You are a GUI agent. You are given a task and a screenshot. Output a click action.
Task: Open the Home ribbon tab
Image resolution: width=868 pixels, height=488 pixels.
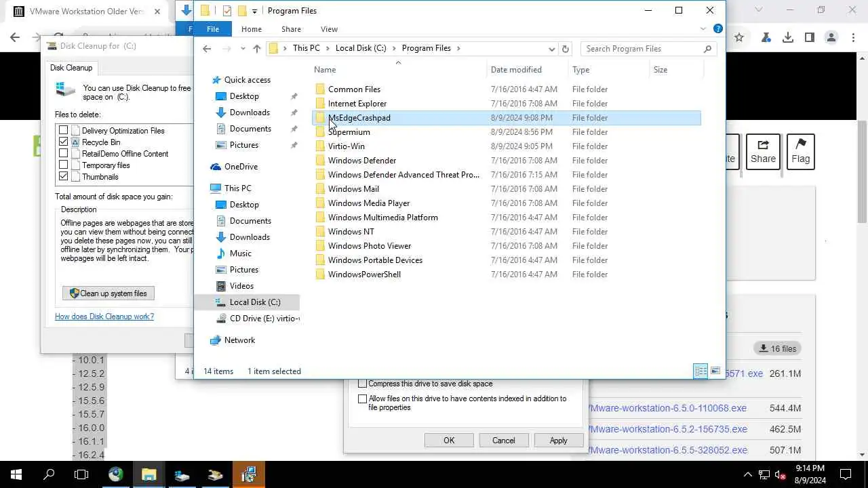tap(251, 29)
